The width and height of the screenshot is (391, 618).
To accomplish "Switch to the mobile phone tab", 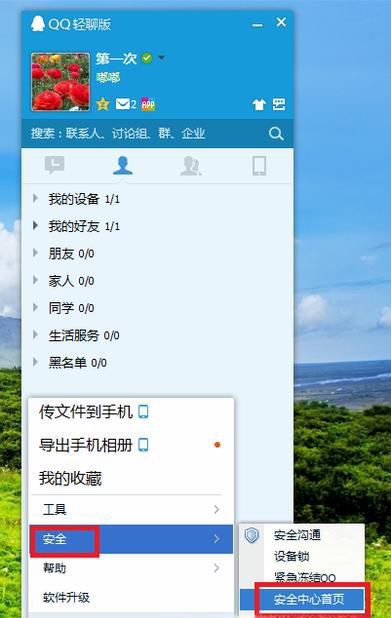I will [x=259, y=166].
